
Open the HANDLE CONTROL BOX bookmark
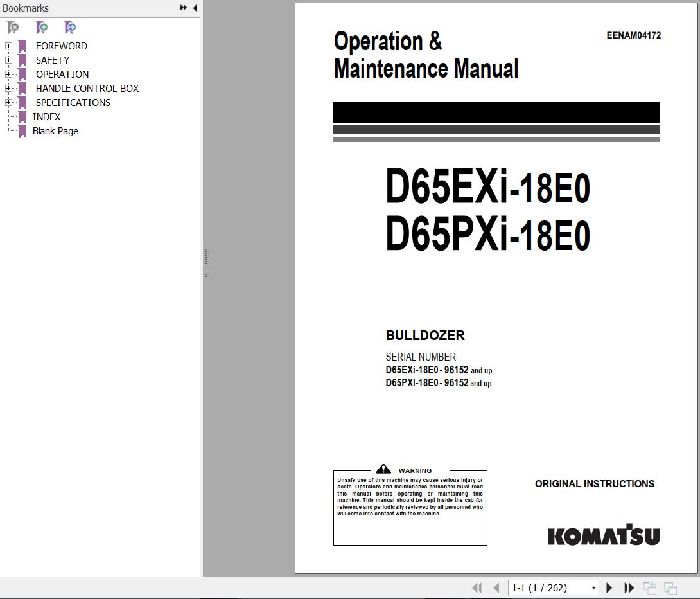tap(87, 89)
